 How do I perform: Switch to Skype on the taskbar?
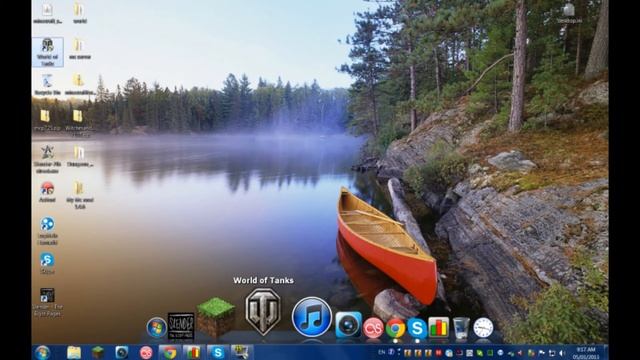click(x=218, y=352)
